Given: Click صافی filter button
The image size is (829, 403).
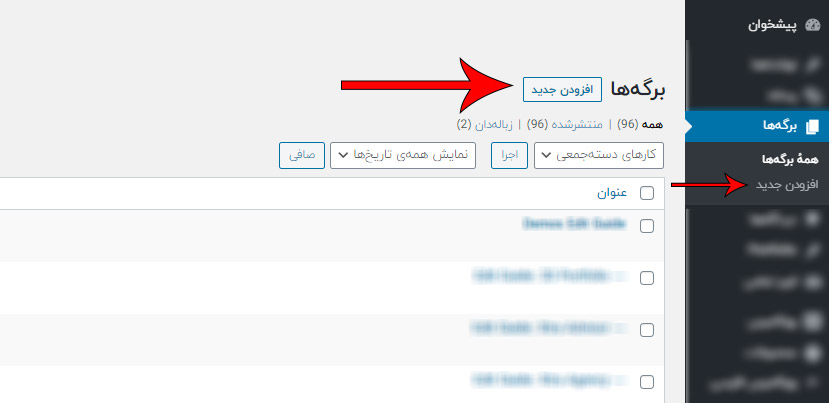Looking at the screenshot, I should [302, 155].
